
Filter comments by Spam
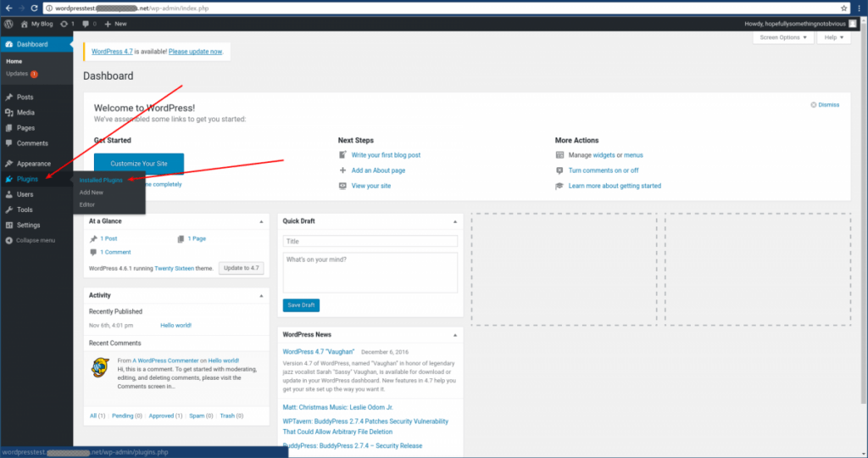click(197, 416)
